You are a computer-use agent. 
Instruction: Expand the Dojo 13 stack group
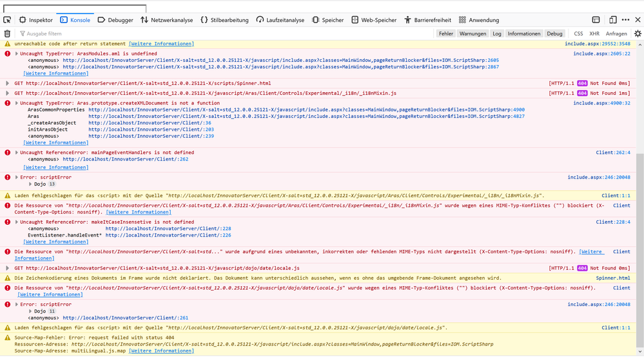(x=30, y=184)
